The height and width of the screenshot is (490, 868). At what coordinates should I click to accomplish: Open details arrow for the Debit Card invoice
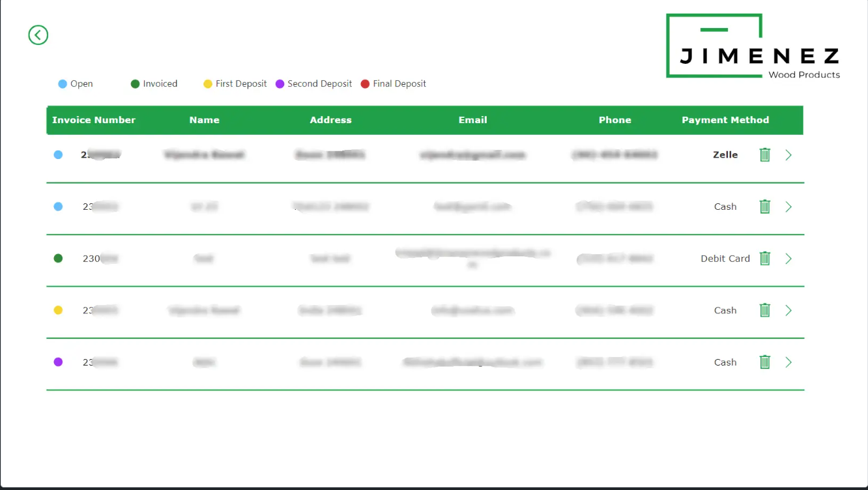(x=788, y=259)
